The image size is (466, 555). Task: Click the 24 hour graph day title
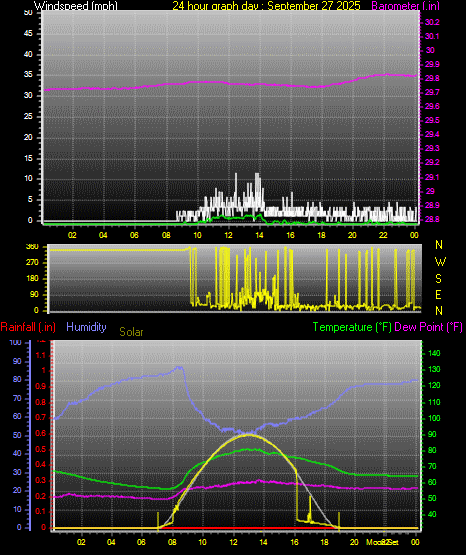pos(266,5)
